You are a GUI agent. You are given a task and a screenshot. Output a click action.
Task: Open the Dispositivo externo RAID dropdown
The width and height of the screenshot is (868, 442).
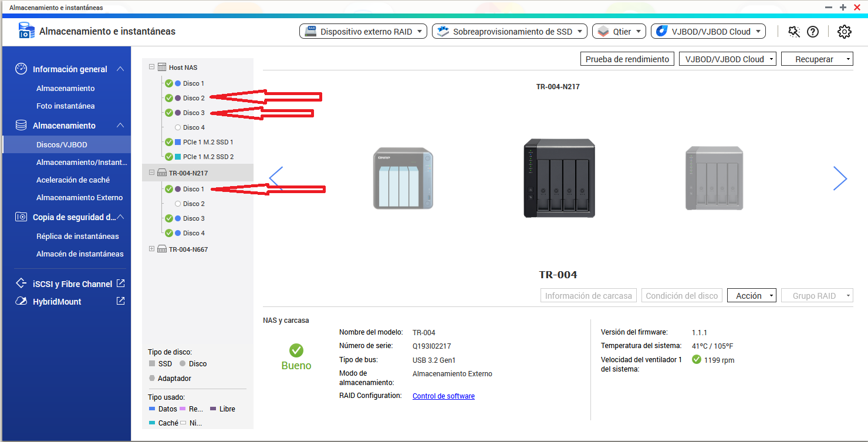point(363,32)
